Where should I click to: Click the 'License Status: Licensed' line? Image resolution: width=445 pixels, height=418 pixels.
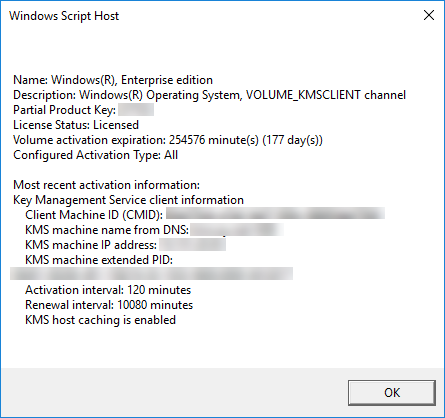click(76, 125)
